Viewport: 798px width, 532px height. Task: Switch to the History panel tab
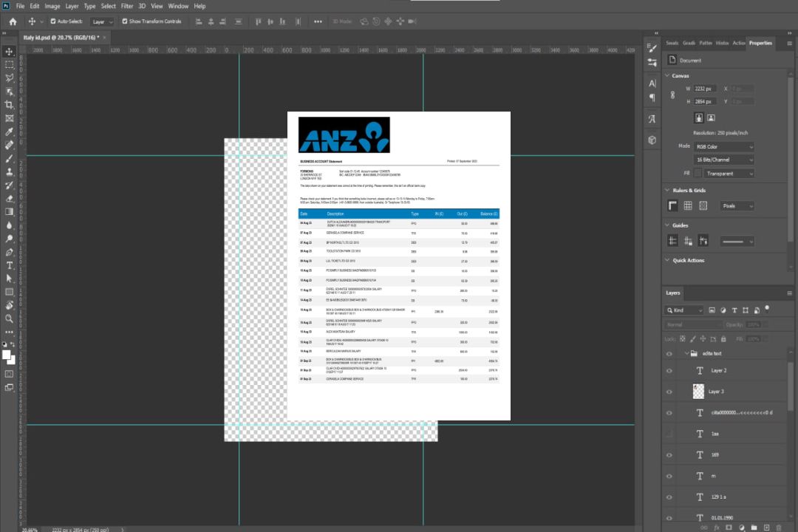pos(722,43)
